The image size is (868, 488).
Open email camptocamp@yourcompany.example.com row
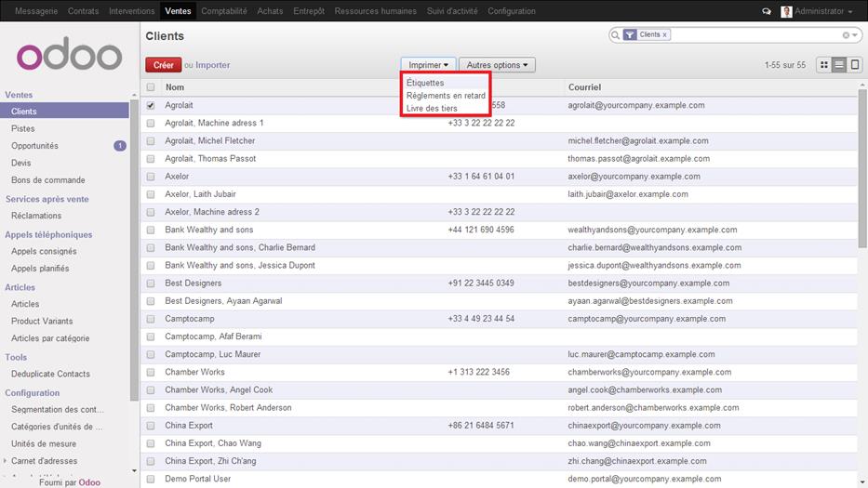click(647, 319)
